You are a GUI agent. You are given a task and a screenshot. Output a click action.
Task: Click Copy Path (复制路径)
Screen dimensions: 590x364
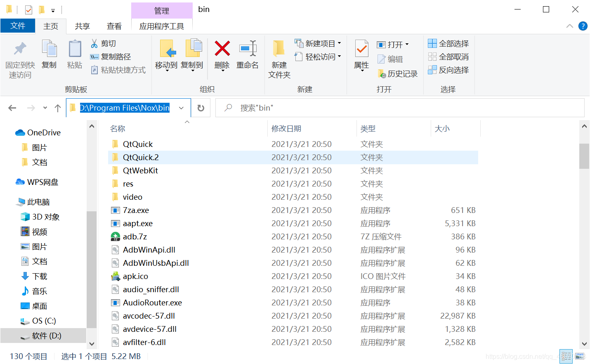pos(111,57)
